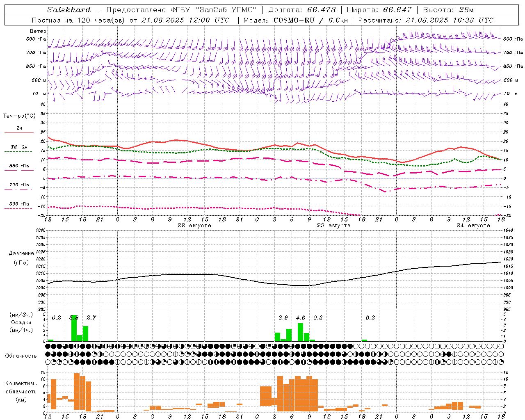This screenshot has width=525, height=420.
Task: Click the 'Облачность' cloud cover label
Action: click(21, 356)
